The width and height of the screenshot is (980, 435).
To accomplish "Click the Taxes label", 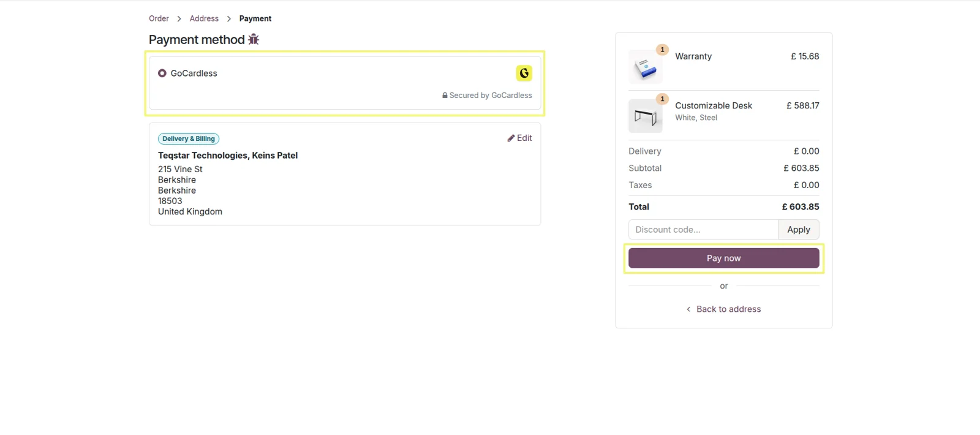I will [640, 185].
